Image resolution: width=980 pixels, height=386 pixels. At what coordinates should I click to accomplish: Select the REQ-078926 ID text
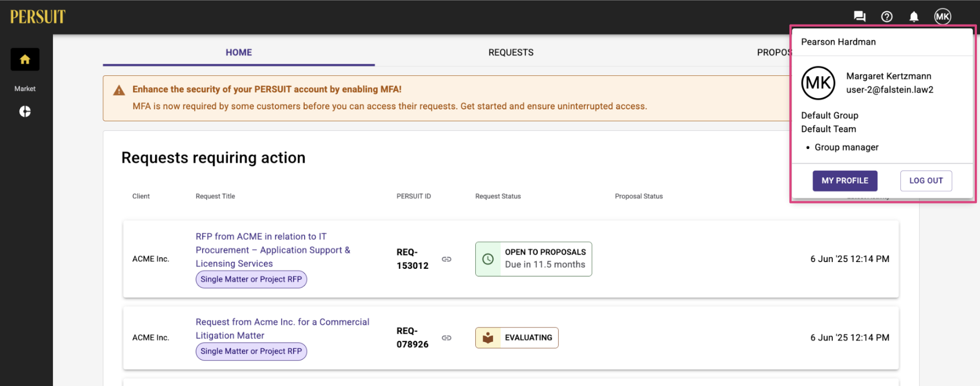(x=413, y=338)
